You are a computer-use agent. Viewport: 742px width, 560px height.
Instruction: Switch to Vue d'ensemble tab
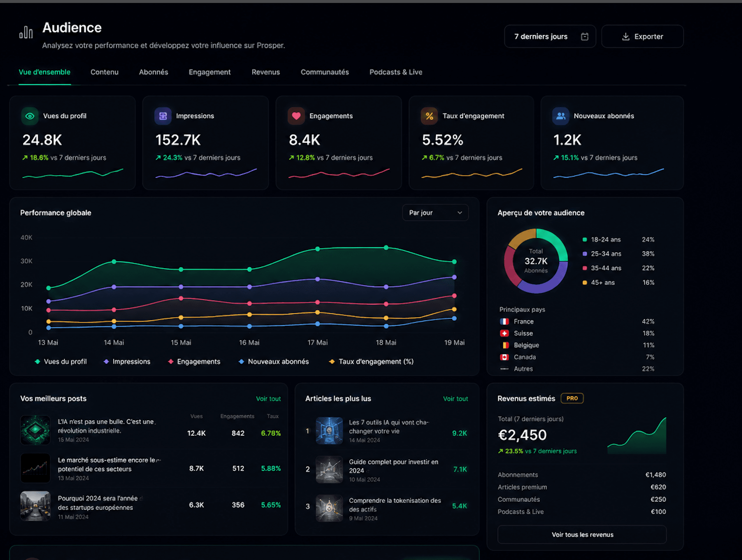45,72
